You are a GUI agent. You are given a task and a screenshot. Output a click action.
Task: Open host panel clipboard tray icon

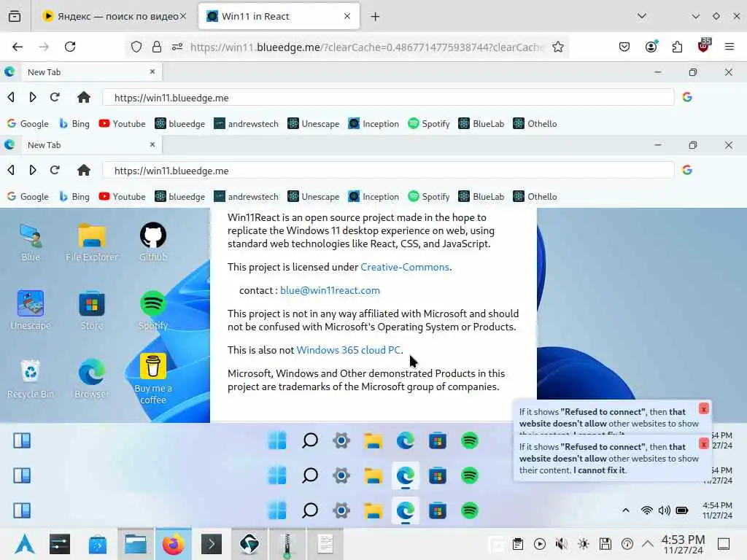coord(518,543)
